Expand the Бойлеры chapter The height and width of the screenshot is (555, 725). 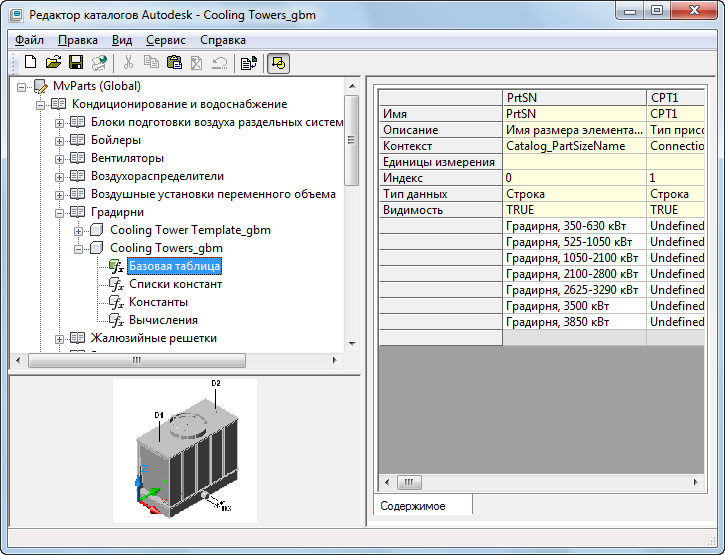click(x=59, y=141)
